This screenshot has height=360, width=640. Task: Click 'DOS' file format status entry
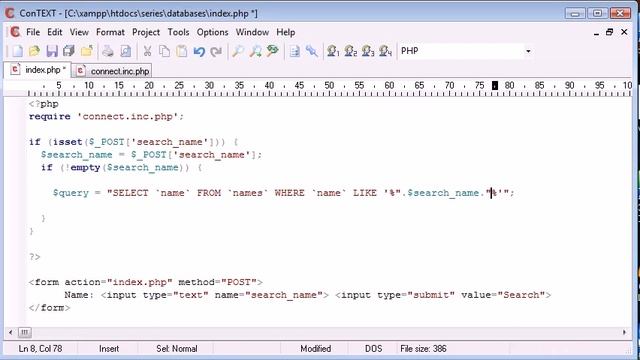tap(373, 349)
